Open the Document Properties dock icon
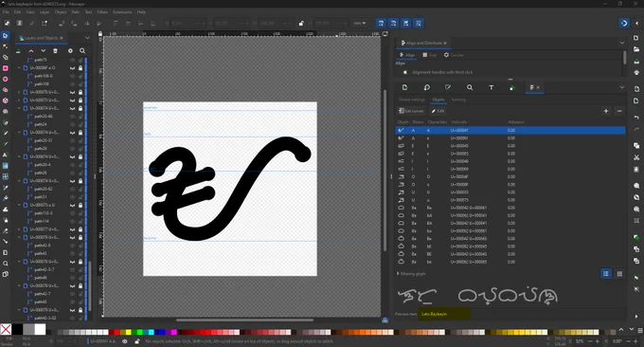 (405, 87)
